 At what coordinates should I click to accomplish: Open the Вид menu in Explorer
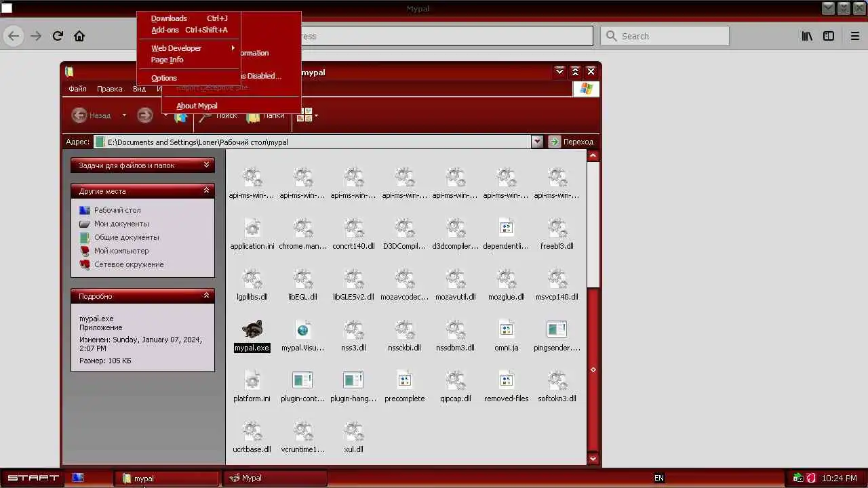click(139, 89)
